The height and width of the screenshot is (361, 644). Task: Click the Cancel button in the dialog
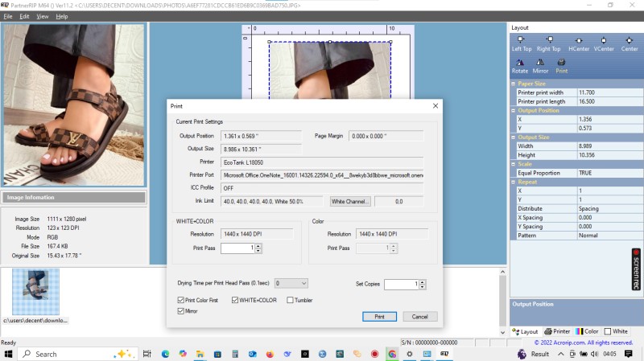coord(419,316)
